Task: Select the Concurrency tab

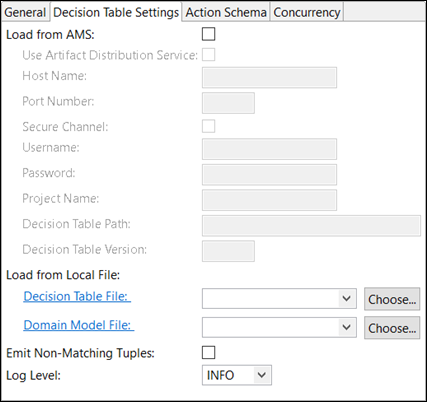Action: [x=307, y=12]
